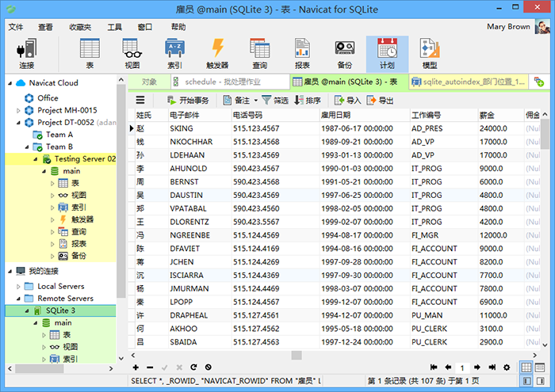Collapse the SQLite 3 connection node

click(x=27, y=310)
